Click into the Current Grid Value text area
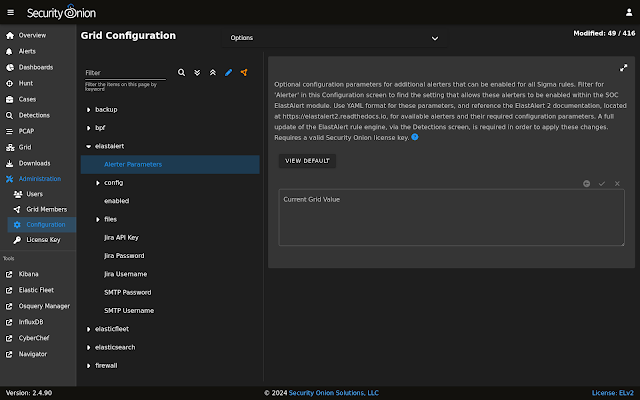 tap(451, 217)
